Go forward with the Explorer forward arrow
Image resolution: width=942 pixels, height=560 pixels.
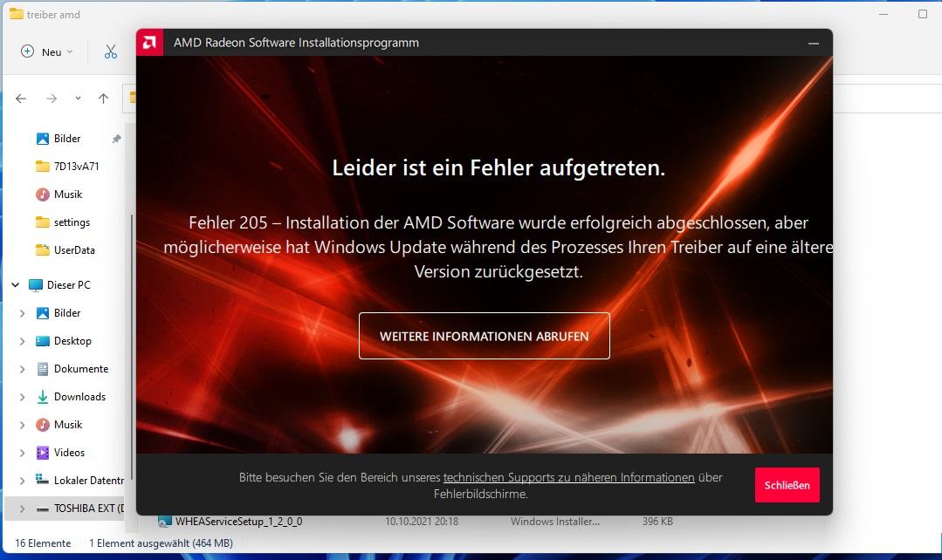point(52,99)
